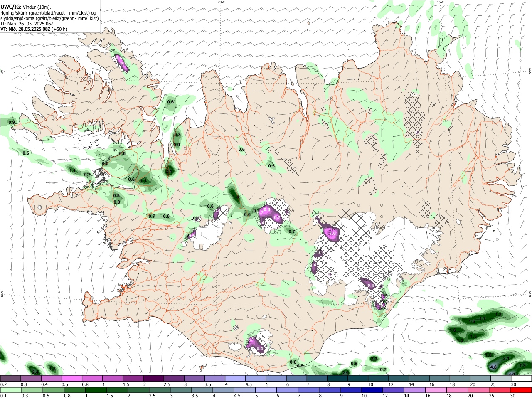Viewport: 532px width, 399px height.
Task: Click the '1.5' precipitation value in southeast sea
Action: 473,337
